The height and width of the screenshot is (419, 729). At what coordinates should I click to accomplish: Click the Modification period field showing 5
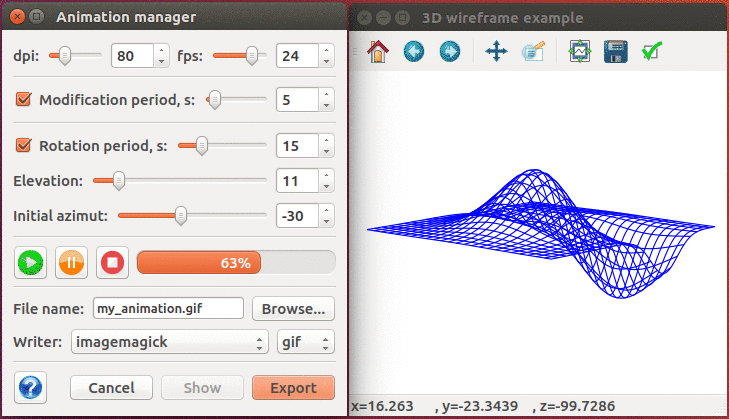(x=298, y=100)
